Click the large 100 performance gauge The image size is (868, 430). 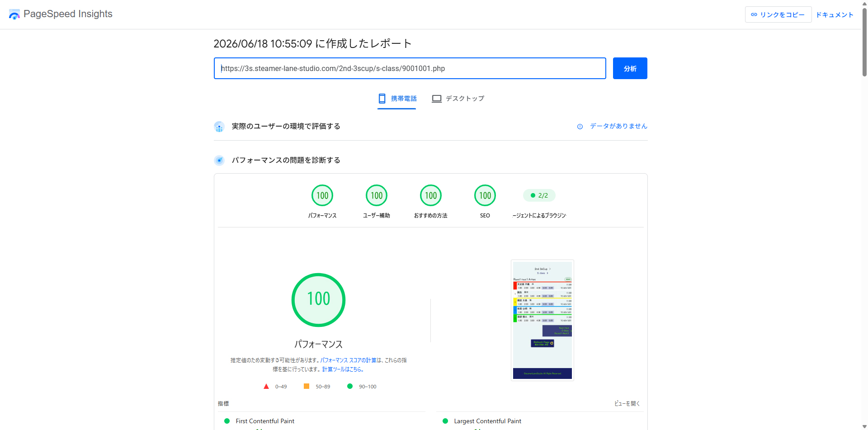click(x=319, y=300)
